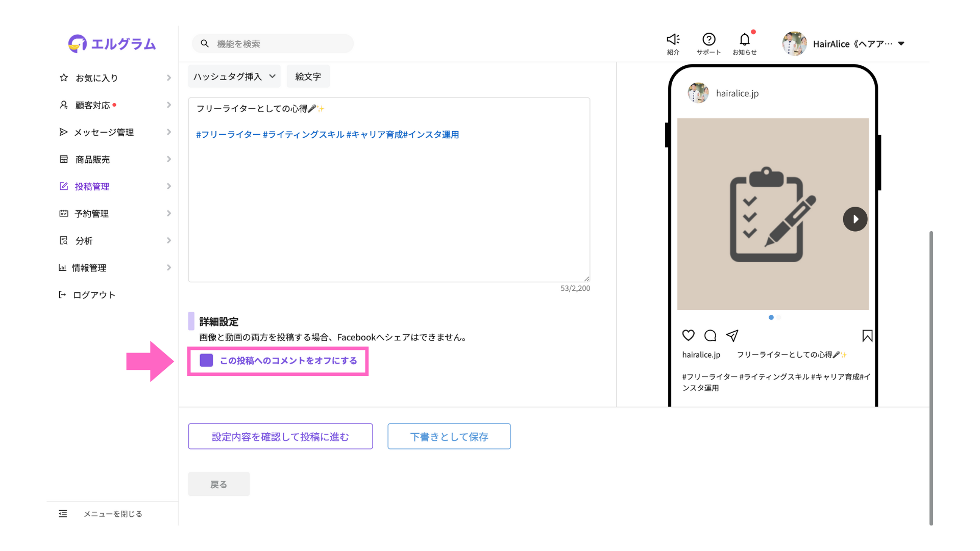
Task: Open the ハッシュタグ挿入 dropdown
Action: pyautogui.click(x=234, y=76)
